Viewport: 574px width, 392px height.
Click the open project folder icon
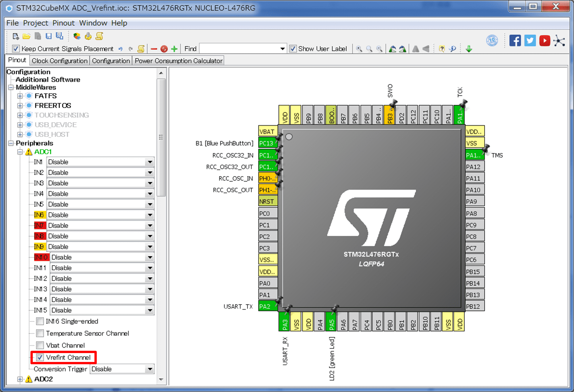click(26, 36)
